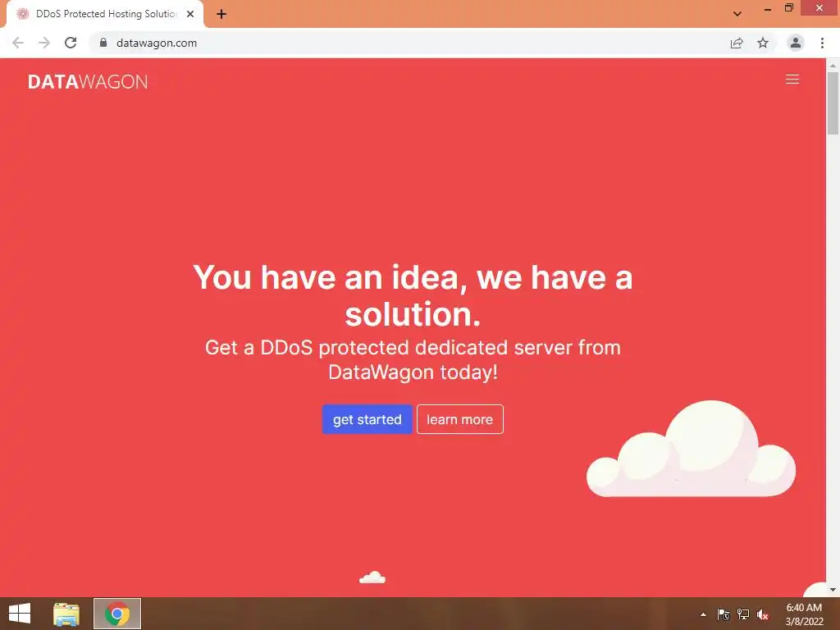Image resolution: width=840 pixels, height=630 pixels.
Task: Click the learn more button
Action: 459,419
